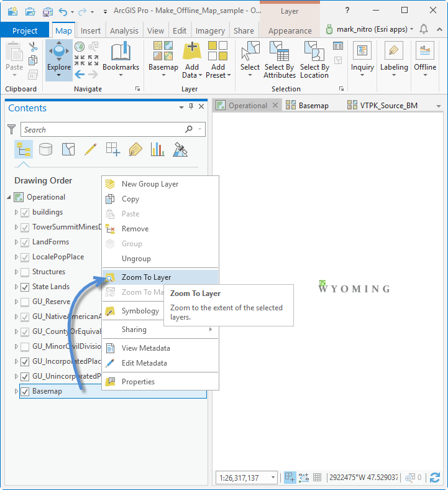Save the project from quick access toolbar

pos(47,12)
